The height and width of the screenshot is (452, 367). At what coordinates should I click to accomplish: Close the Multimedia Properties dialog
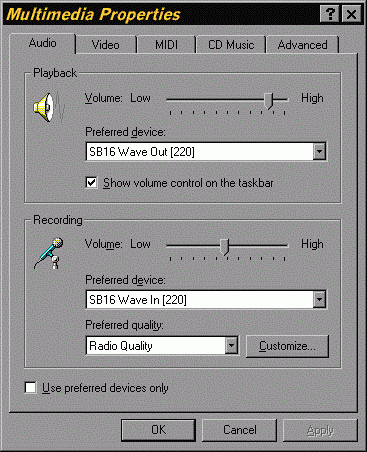(x=351, y=14)
